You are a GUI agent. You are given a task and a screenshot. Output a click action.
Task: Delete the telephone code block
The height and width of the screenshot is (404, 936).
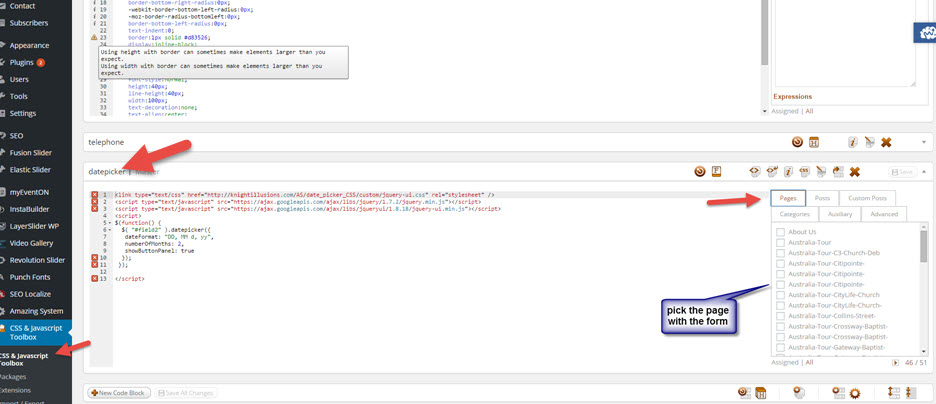[x=886, y=143]
